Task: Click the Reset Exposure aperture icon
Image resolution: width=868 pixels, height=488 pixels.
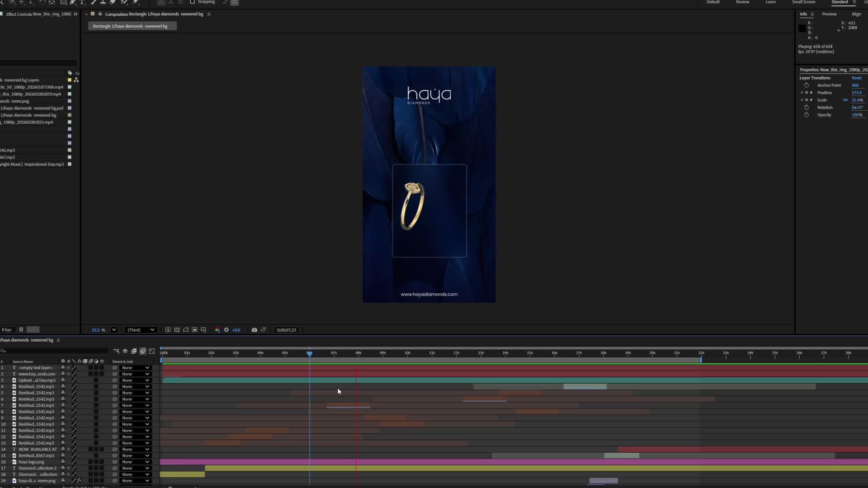Action: point(226,330)
